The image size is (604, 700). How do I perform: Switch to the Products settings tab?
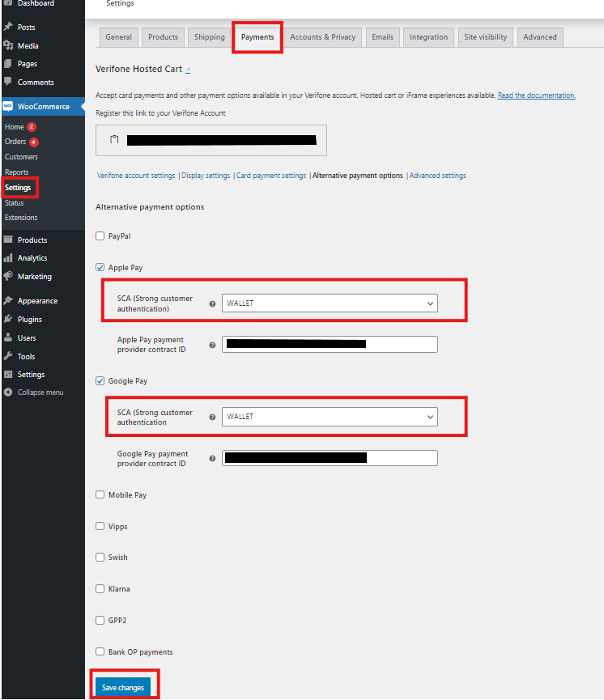tap(163, 37)
